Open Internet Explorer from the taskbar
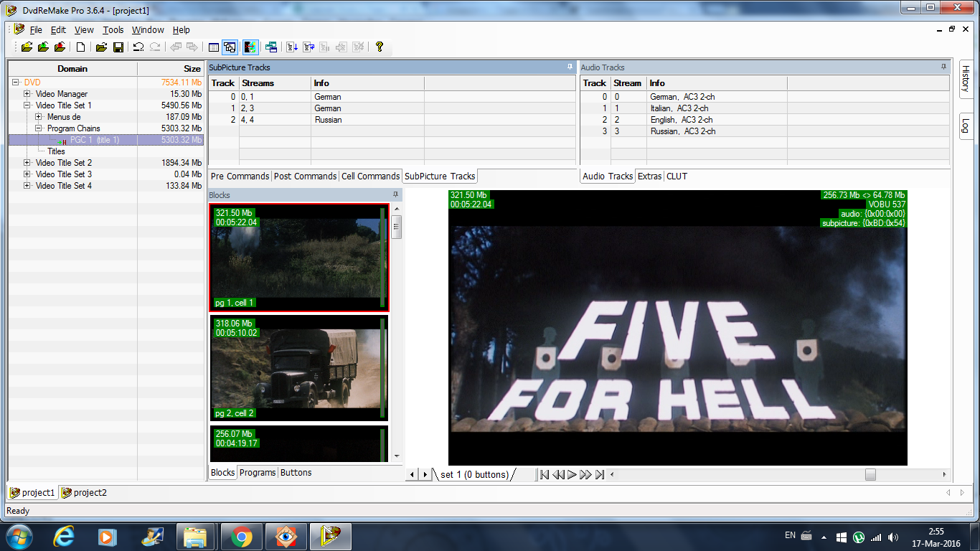This screenshot has height=551, width=980. 65,537
